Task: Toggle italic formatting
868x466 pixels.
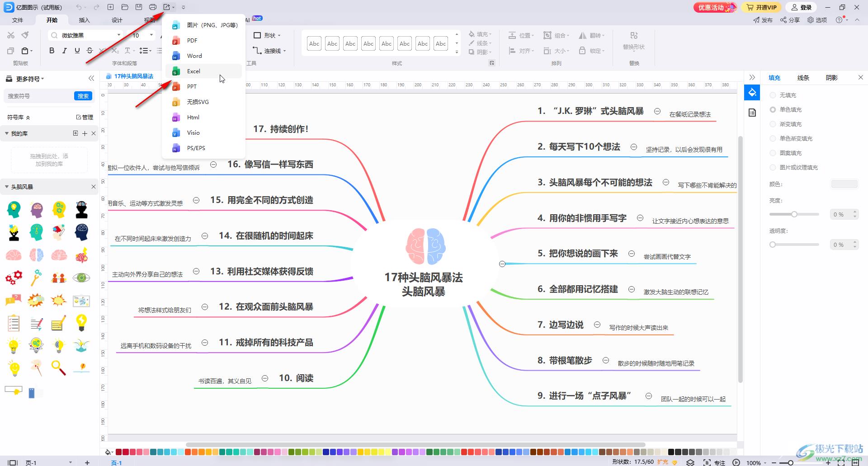Action: [x=64, y=51]
